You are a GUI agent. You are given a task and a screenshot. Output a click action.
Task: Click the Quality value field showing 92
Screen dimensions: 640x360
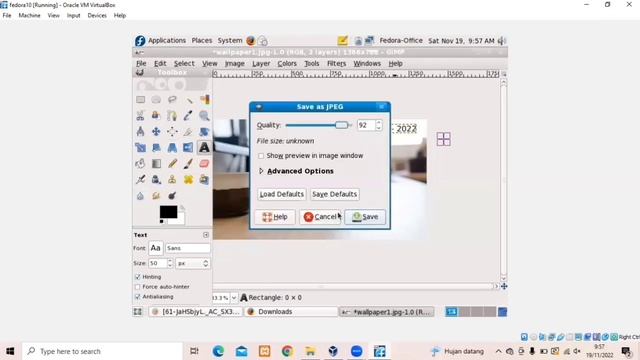pos(366,125)
